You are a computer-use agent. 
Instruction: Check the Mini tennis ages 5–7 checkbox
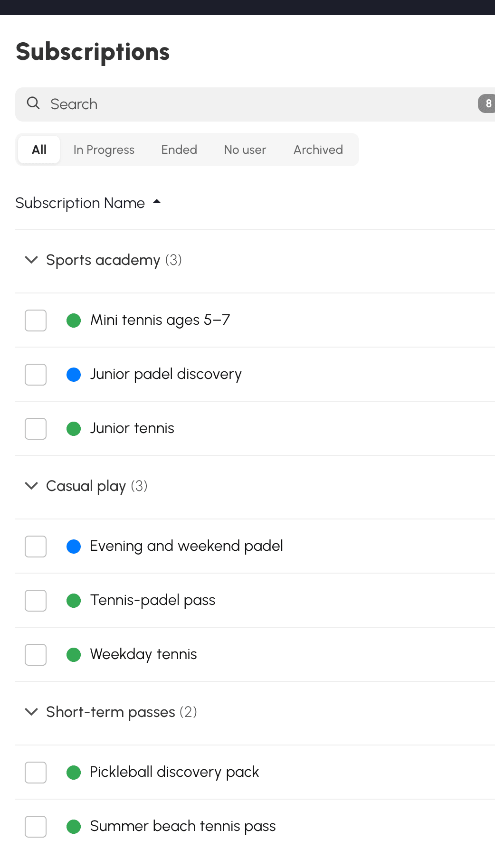point(36,321)
